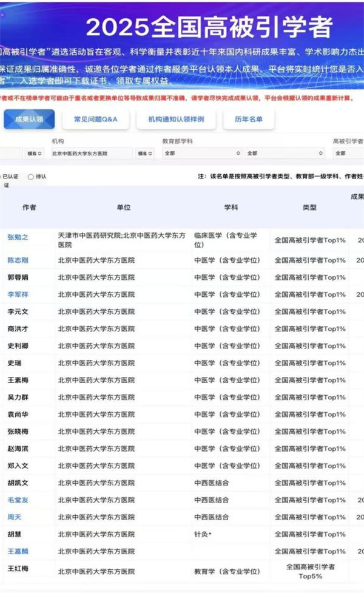Click the 类型 column header
This screenshot has height=593, width=364.
coord(309,208)
